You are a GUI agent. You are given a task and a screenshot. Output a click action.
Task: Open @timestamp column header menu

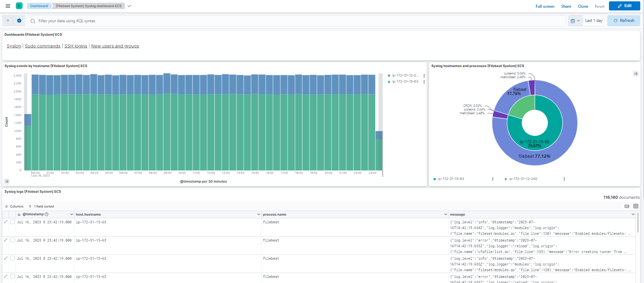pyautogui.click(x=71, y=214)
